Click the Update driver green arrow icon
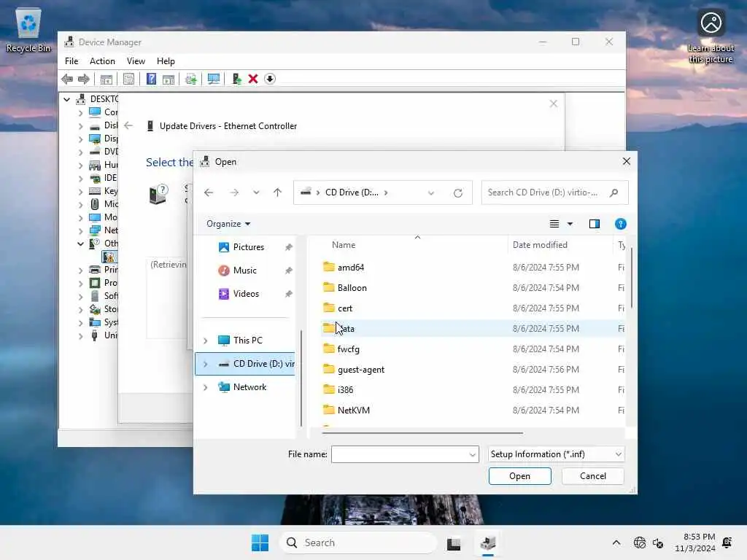 (236, 79)
